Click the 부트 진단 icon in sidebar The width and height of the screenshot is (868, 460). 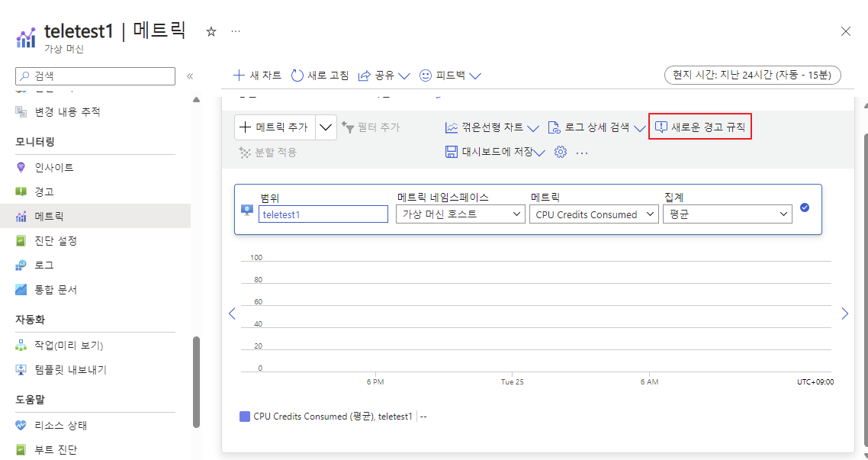(x=21, y=449)
